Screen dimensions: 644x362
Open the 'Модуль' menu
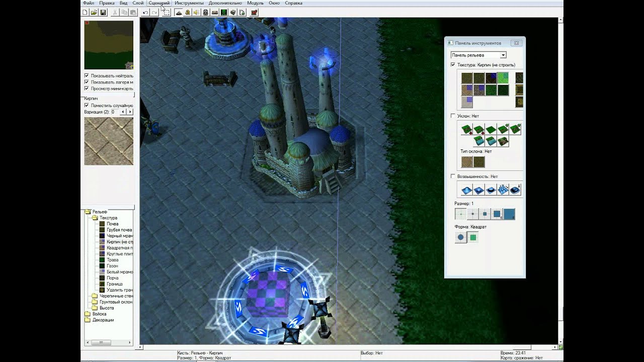click(x=255, y=3)
